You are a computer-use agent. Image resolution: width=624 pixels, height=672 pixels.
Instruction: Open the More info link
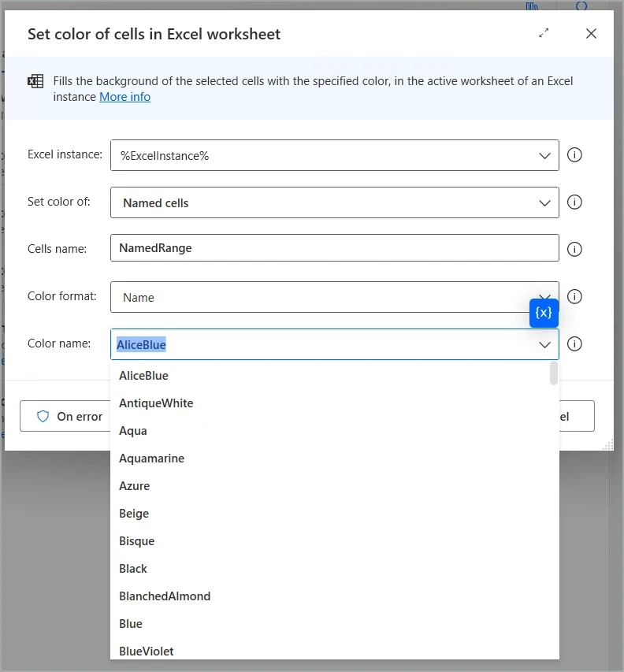point(124,97)
